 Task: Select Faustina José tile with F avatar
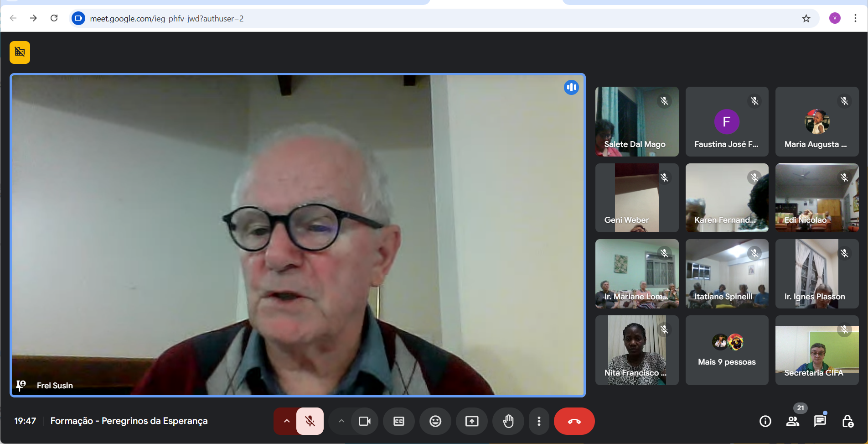[727, 122]
